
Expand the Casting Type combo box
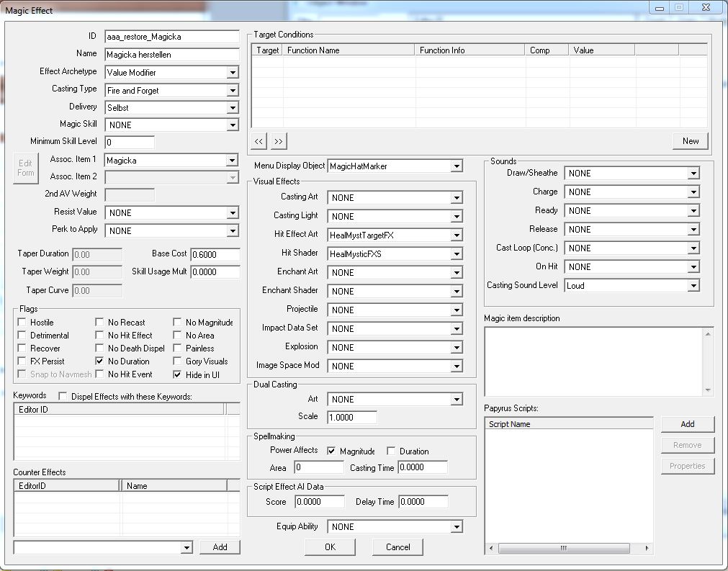pos(232,91)
